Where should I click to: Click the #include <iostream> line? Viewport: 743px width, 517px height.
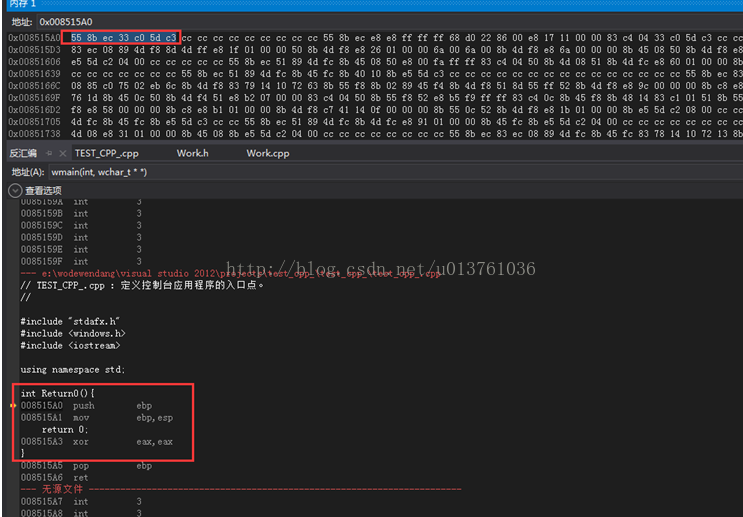click(70, 345)
